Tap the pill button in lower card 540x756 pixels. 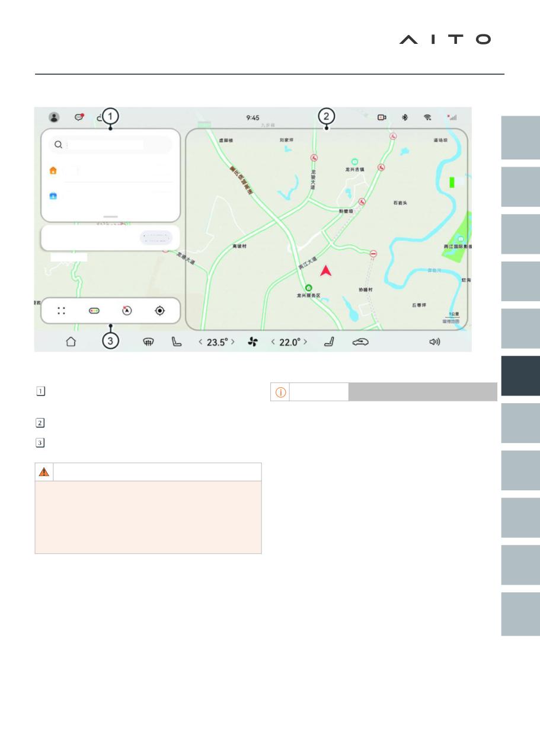point(156,238)
